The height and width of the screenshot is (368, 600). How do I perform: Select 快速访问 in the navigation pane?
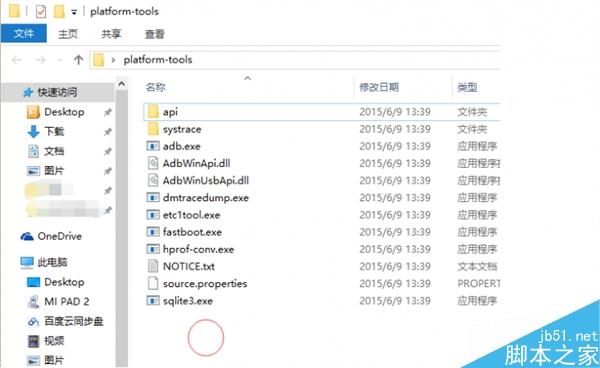57,92
